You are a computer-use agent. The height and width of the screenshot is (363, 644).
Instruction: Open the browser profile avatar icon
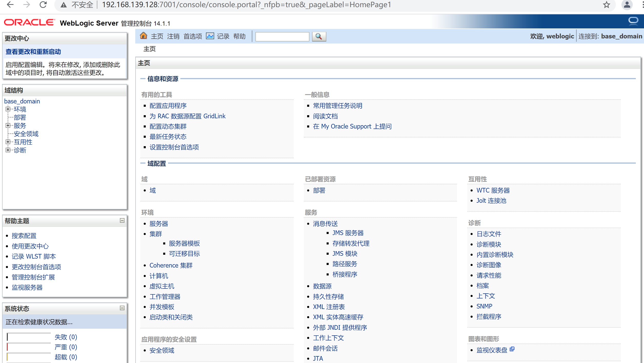pyautogui.click(x=627, y=5)
